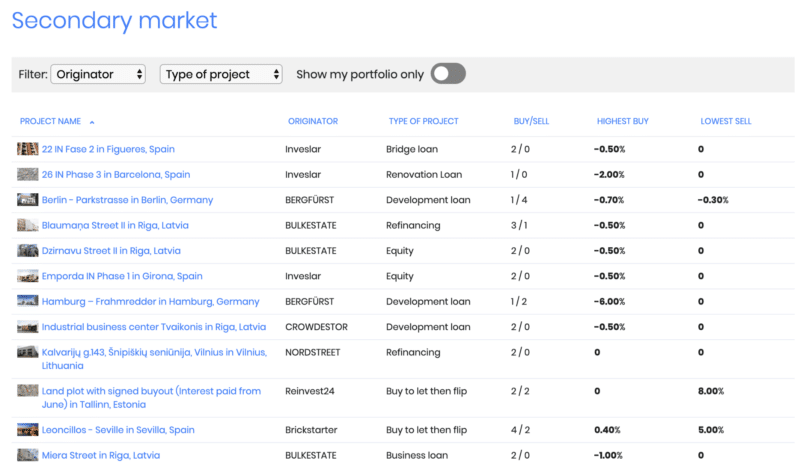Click thumbnail of 22 IN Fase 2 Figueres
The height and width of the screenshot is (467, 800).
[28, 149]
